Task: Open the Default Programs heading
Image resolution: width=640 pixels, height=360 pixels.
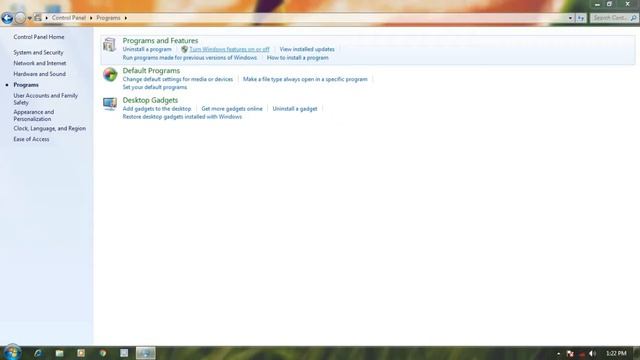Action: (x=151, y=71)
